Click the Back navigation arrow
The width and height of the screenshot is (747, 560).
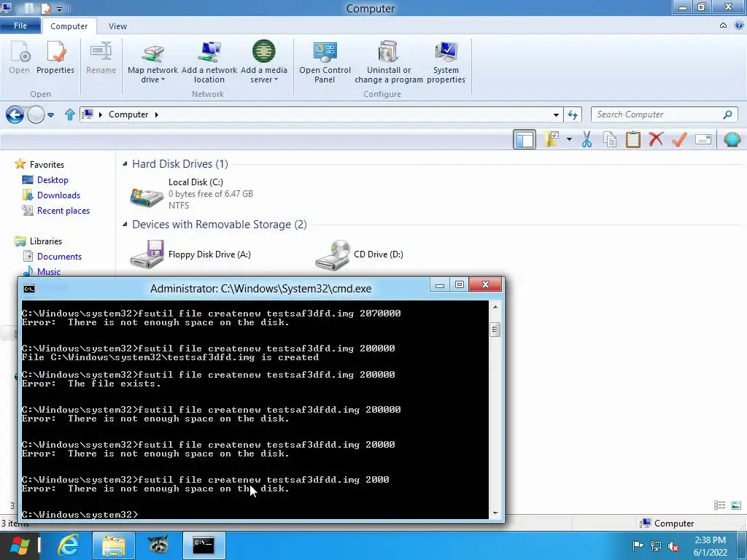click(15, 114)
